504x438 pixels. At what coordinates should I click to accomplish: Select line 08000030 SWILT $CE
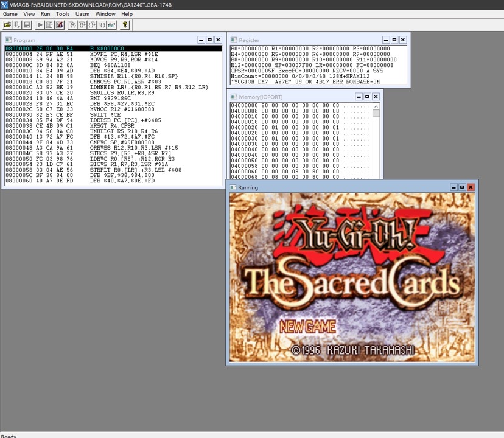[113, 115]
